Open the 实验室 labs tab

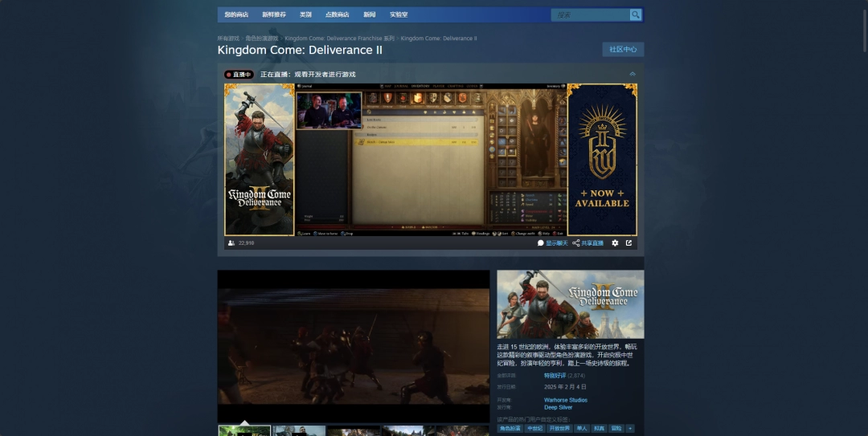(399, 14)
